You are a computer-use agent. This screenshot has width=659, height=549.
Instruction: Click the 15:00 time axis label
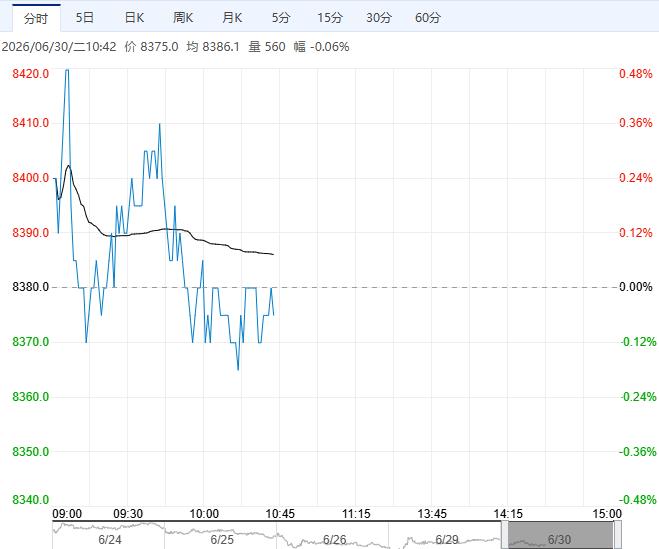point(607,514)
